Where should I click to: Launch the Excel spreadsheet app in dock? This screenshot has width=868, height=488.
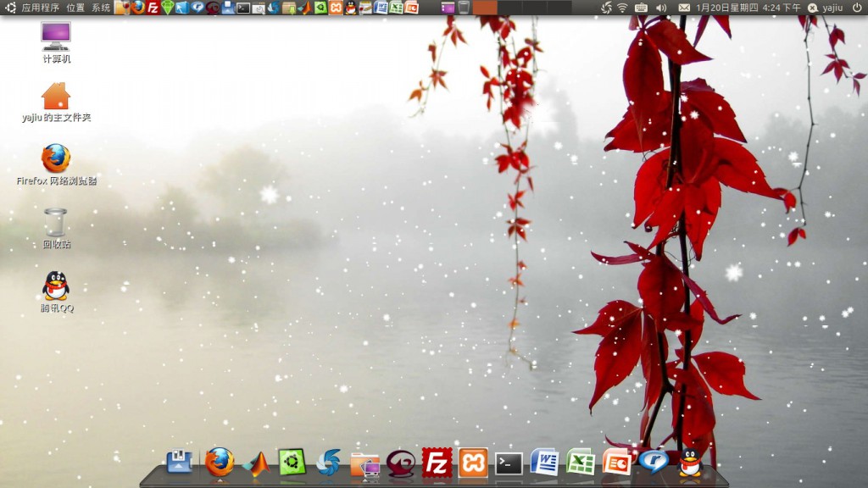click(581, 463)
